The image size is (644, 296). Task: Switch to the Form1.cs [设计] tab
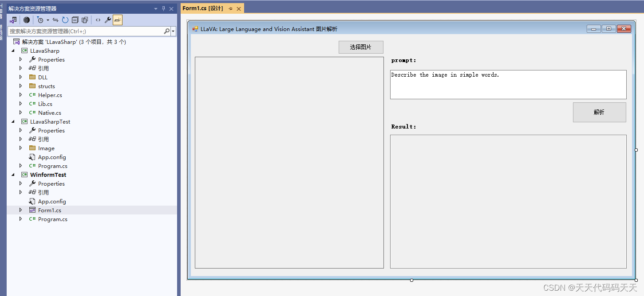click(203, 8)
